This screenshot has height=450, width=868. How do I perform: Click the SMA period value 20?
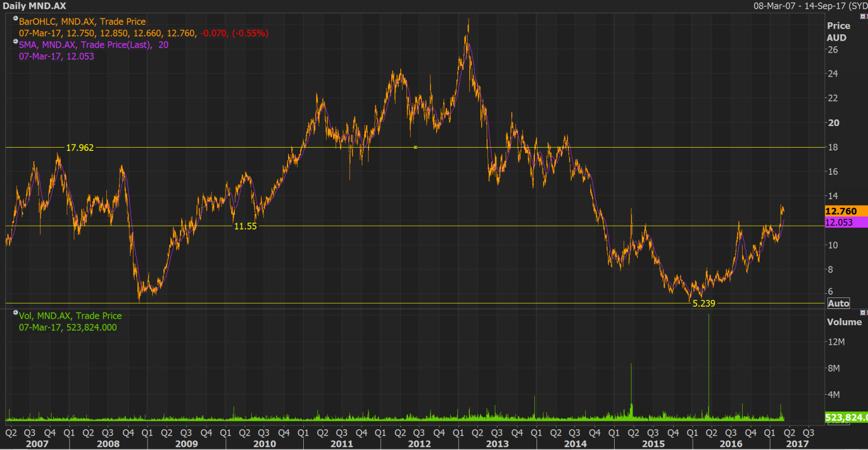163,45
